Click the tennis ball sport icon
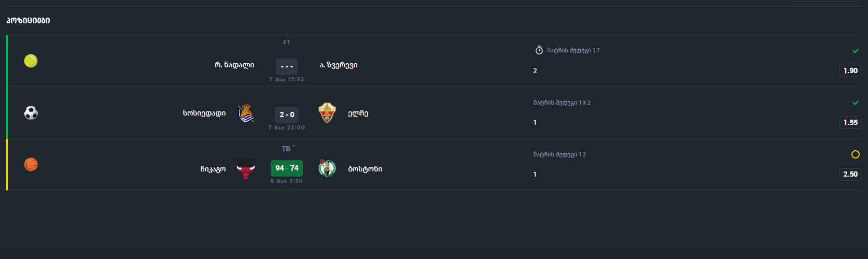Viewport: 868px width, 259px height. point(31,61)
